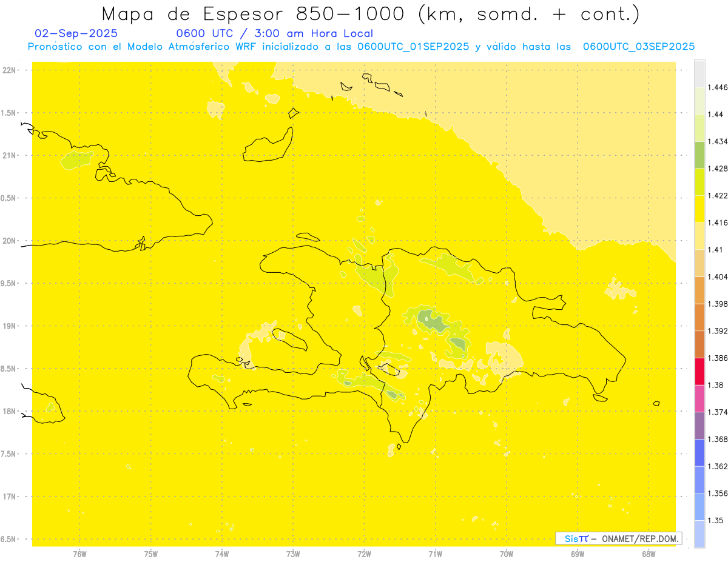Viewport: 728px width, 562px height.
Task: Click the color bar value '1.428'
Action: (x=718, y=169)
